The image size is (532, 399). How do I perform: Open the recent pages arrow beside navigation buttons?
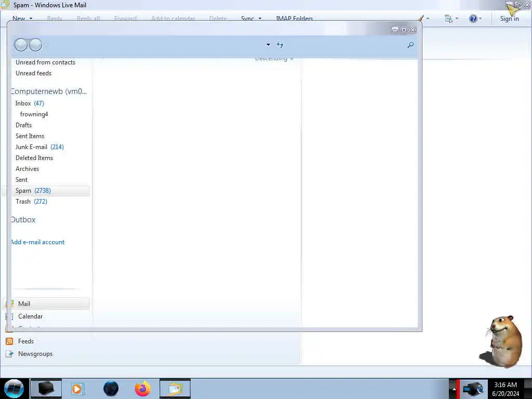(x=46, y=45)
